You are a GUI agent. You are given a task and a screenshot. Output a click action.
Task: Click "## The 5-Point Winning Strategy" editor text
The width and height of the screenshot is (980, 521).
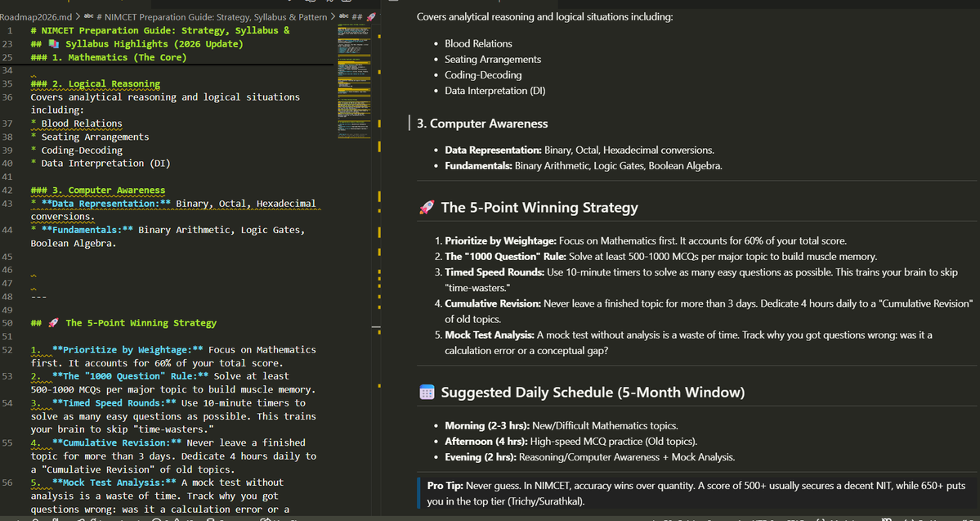123,323
